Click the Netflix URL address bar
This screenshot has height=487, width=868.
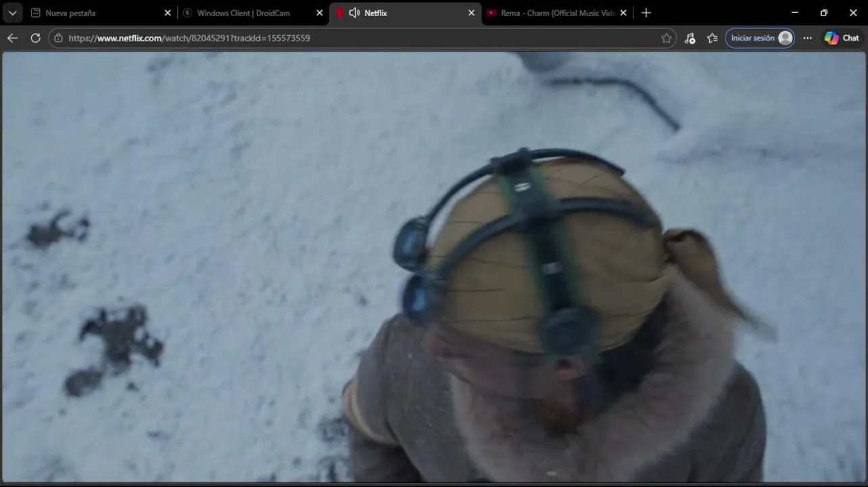tap(362, 38)
